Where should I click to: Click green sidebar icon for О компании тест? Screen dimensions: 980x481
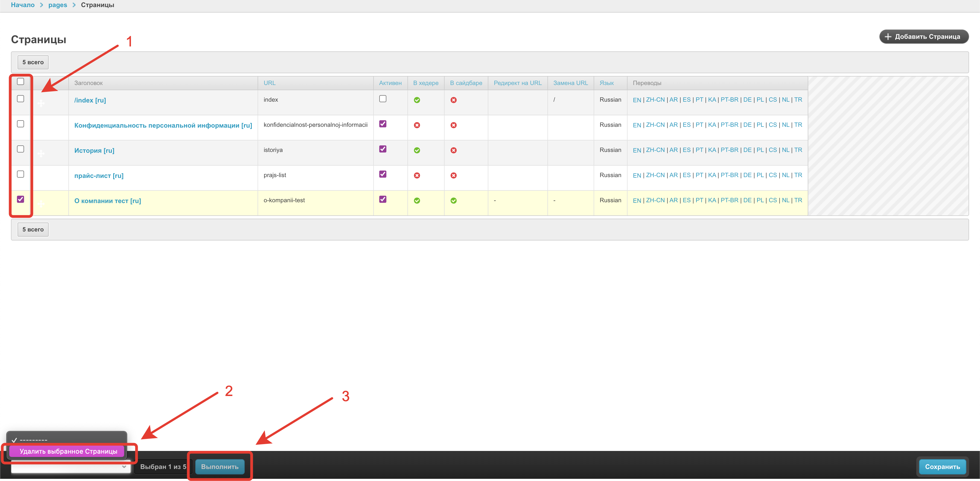tap(453, 200)
